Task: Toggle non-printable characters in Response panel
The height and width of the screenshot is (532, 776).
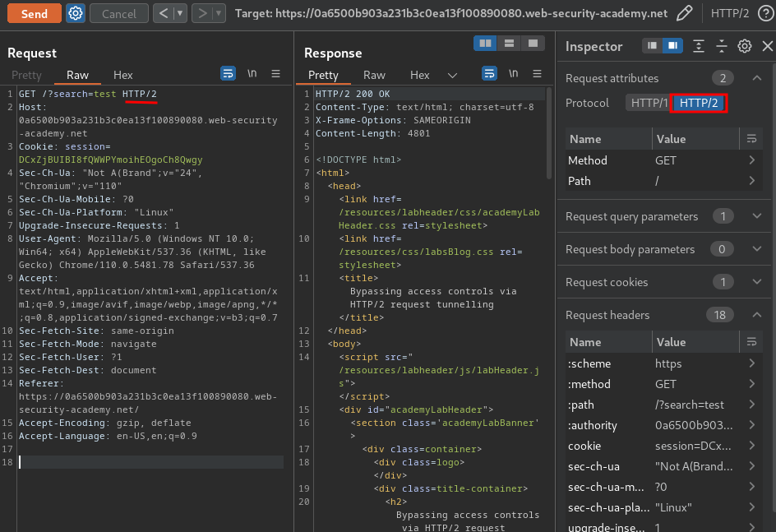Action: 514,74
